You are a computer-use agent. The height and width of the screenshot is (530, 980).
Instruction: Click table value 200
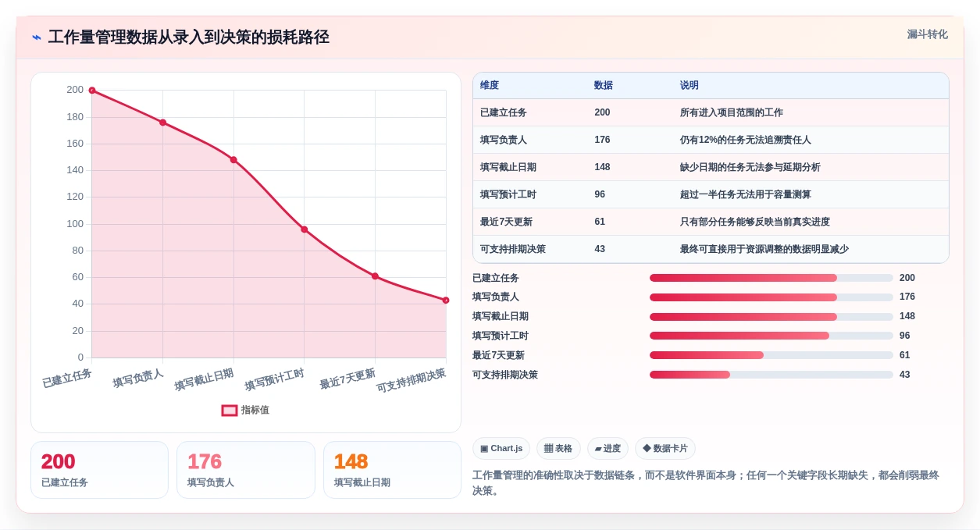[x=602, y=112]
